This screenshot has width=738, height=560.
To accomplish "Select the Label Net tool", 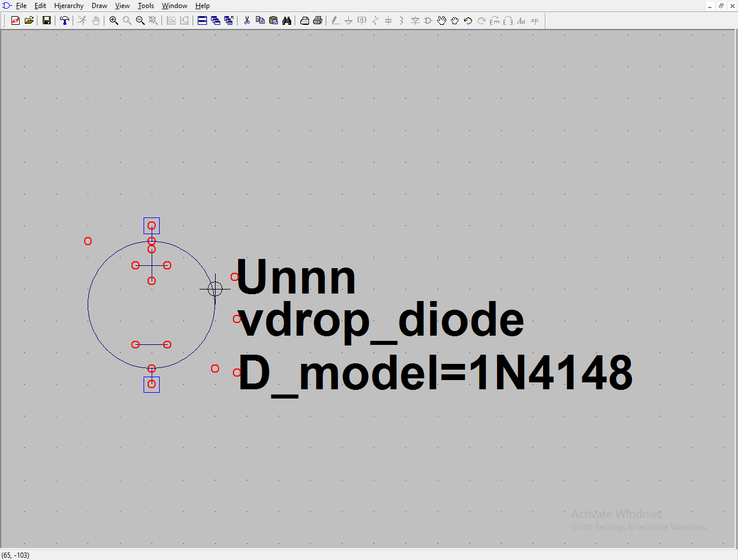I will (x=362, y=21).
